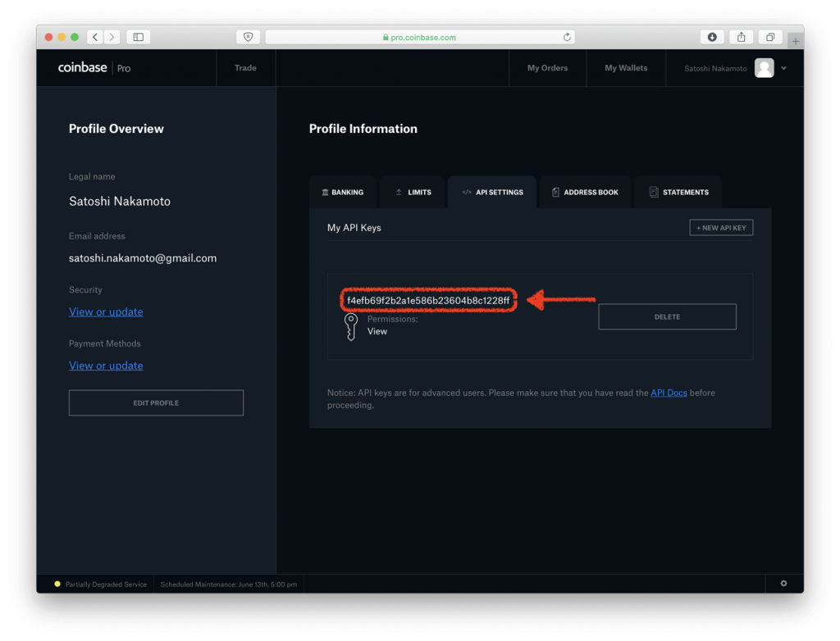Click the privacy shield icon in toolbar
Screen dimensions: 840x641
248,37
